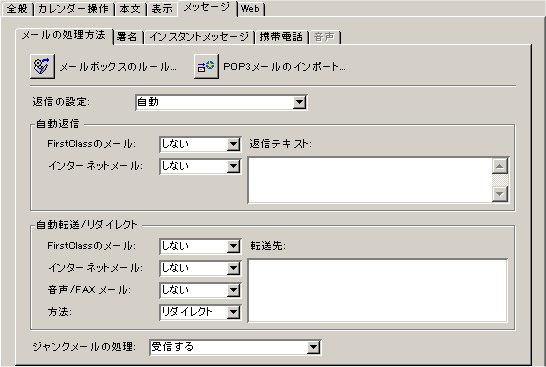Image resolution: width=546 pixels, height=367 pixels.
Task: Open the 方法 リダイレクト dropdown
Action: 200,312
